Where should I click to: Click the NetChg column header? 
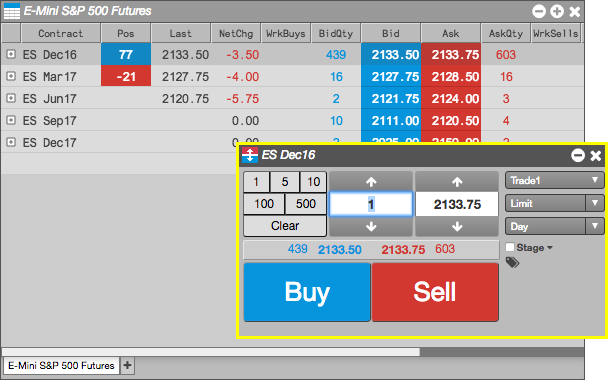tap(236, 34)
